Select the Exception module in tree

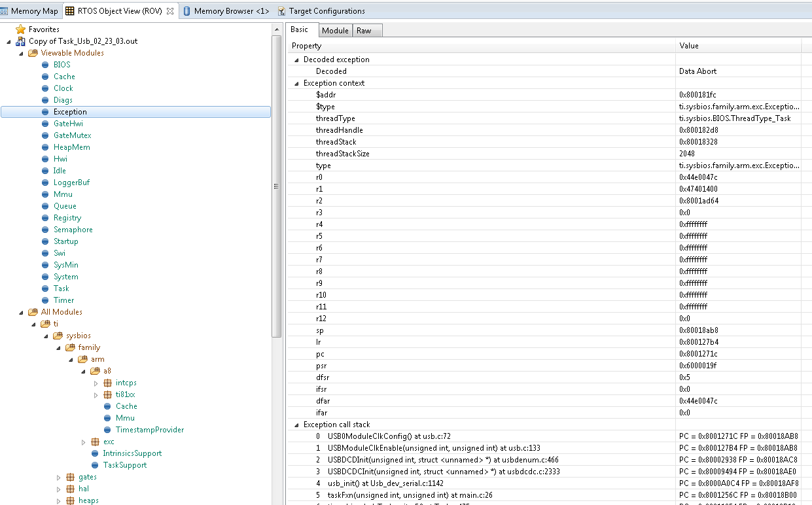pyautogui.click(x=136, y=112)
